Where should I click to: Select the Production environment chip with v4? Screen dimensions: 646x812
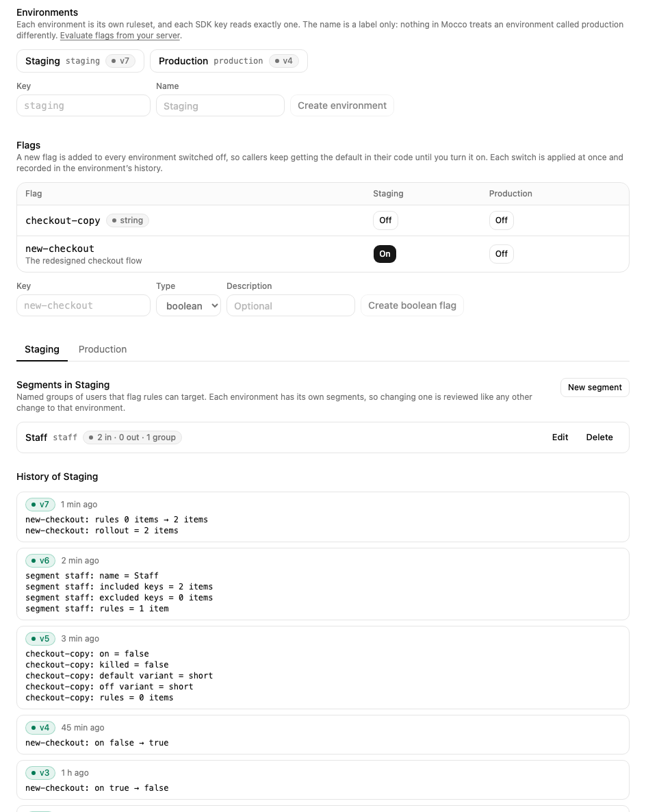coord(229,61)
